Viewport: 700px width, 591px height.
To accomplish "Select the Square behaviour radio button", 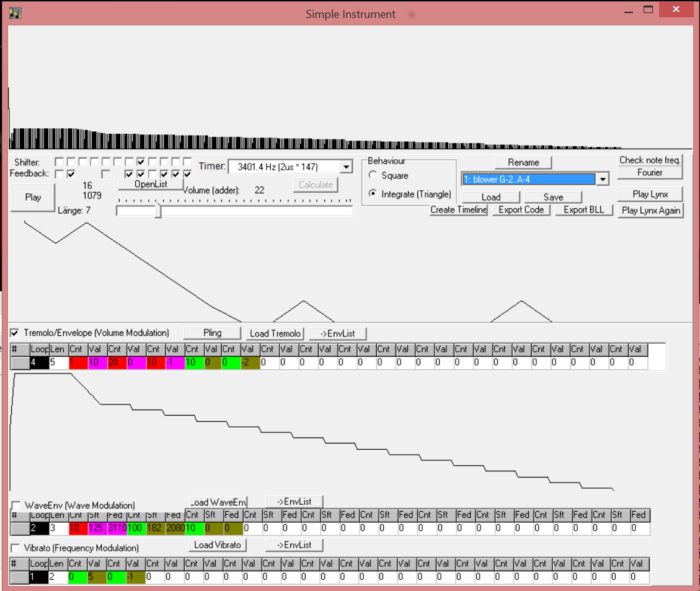I will 373,175.
